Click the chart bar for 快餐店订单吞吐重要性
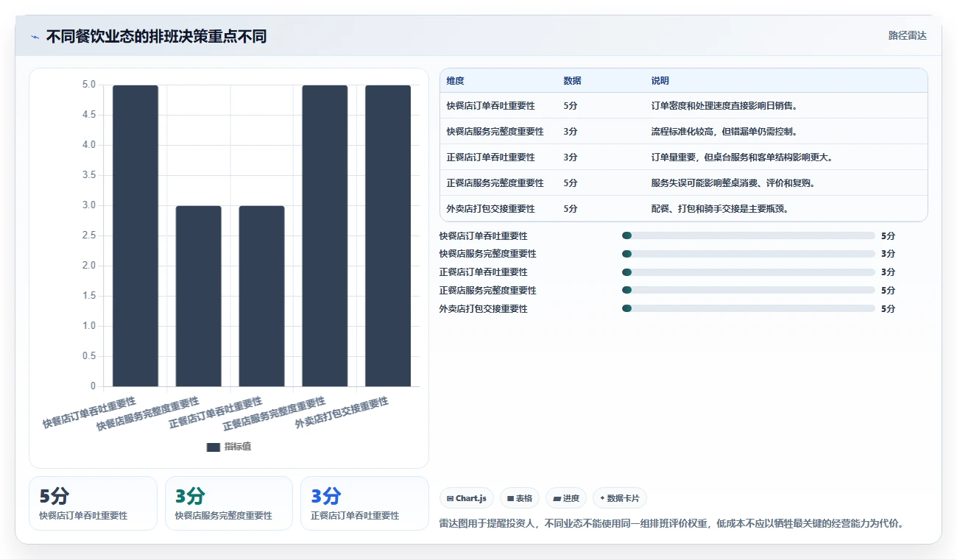 coord(135,235)
